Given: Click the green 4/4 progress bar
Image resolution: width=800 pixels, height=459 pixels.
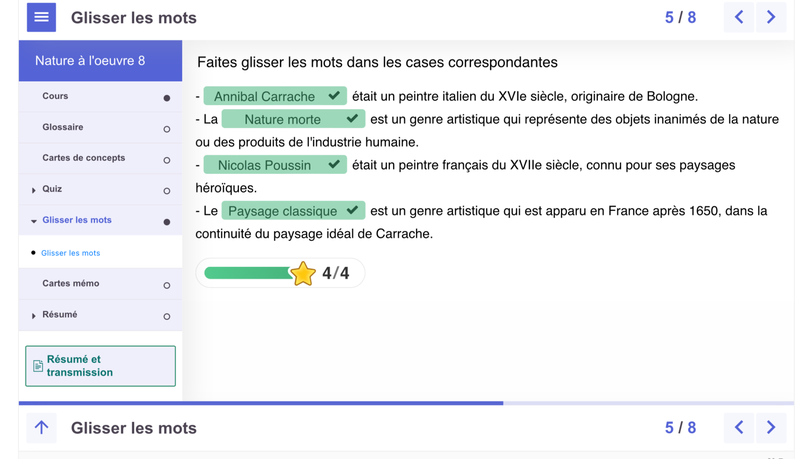Looking at the screenshot, I should coord(247,273).
